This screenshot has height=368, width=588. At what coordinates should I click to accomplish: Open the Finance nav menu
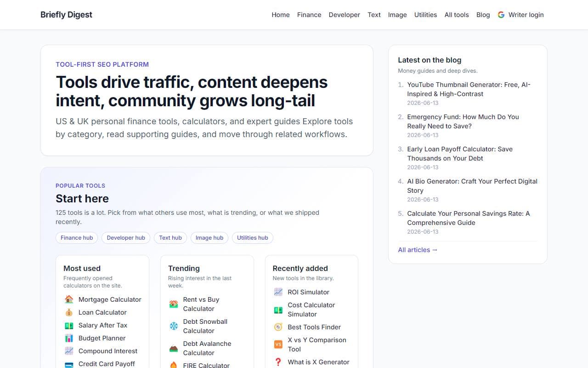(309, 15)
